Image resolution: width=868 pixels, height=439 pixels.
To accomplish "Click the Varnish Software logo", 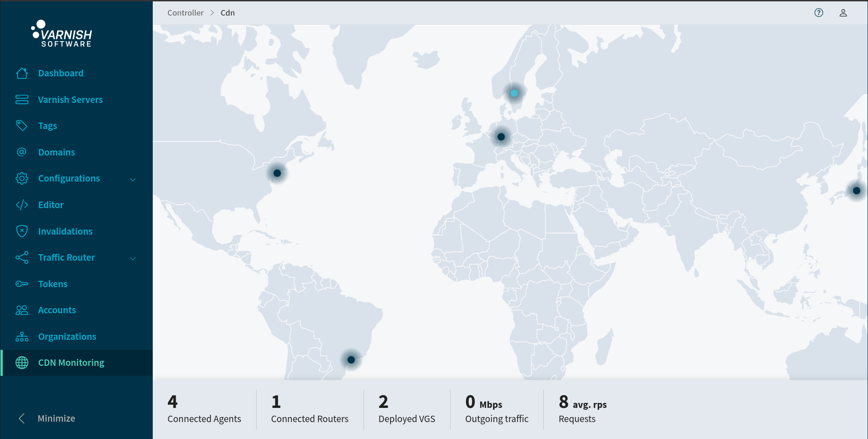I will (x=61, y=34).
